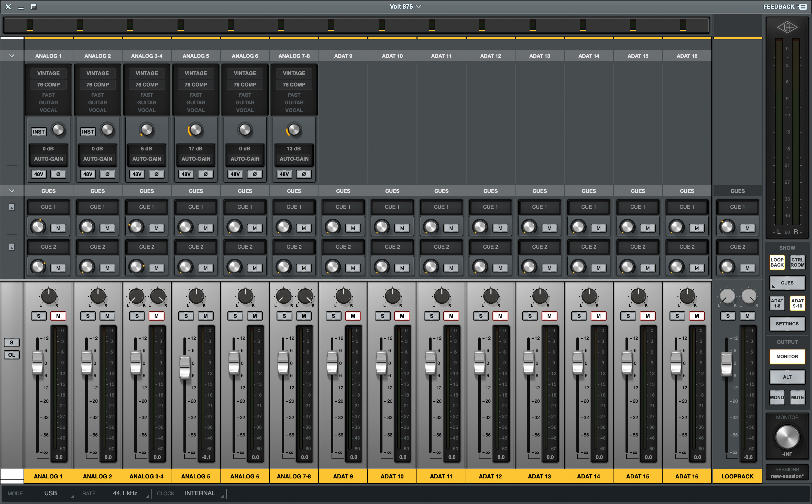Enable 48V phantom power on Analog 3-4
Image resolution: width=812 pixels, height=504 pixels.
click(x=137, y=174)
